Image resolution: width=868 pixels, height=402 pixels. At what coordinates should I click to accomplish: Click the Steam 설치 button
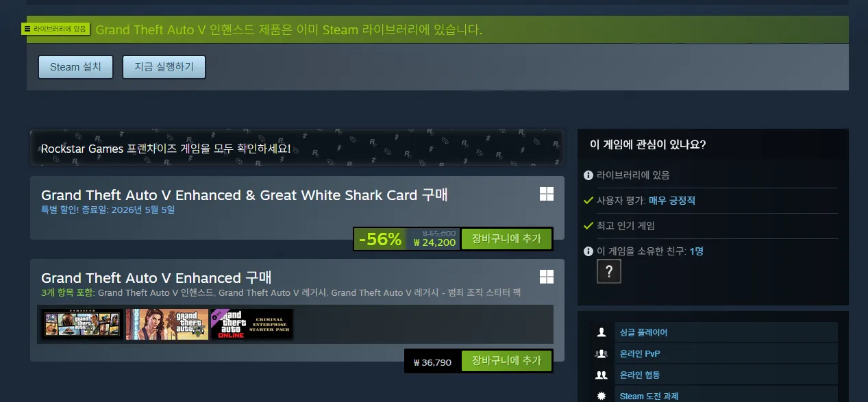click(75, 67)
